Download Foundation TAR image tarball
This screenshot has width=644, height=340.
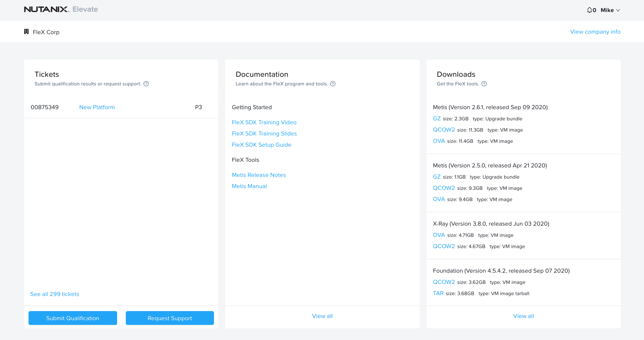[438, 293]
